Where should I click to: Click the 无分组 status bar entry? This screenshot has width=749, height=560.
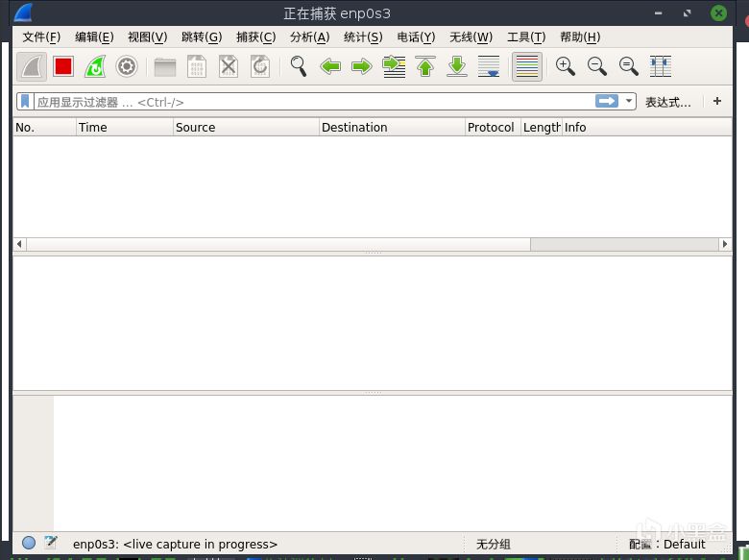(494, 544)
